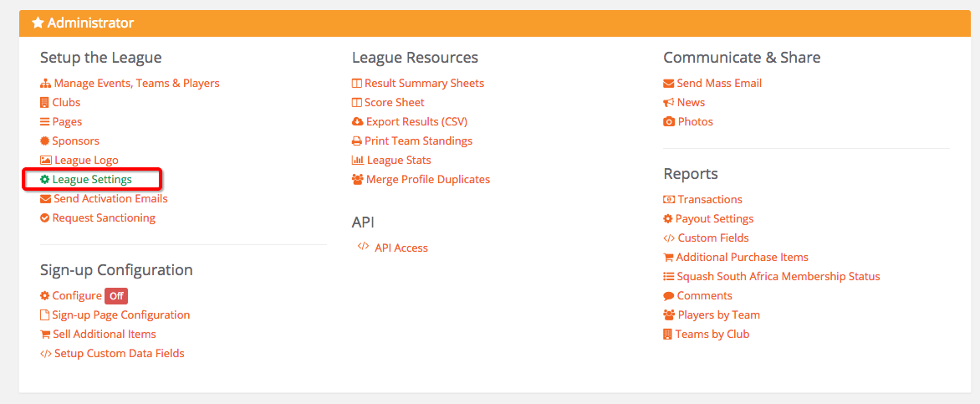Open the Photos link
This screenshot has height=404, width=980.
tap(696, 122)
